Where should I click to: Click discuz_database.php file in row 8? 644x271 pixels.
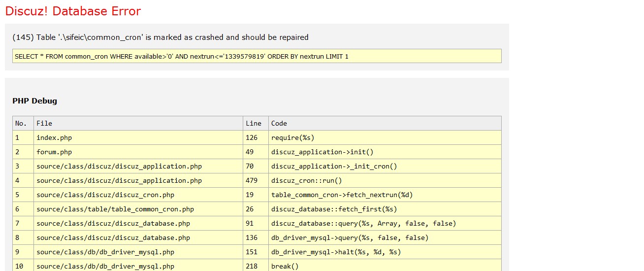pyautogui.click(x=138, y=237)
